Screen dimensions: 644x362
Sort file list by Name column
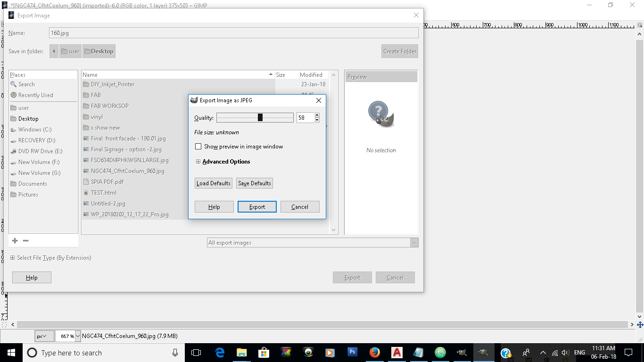178,74
